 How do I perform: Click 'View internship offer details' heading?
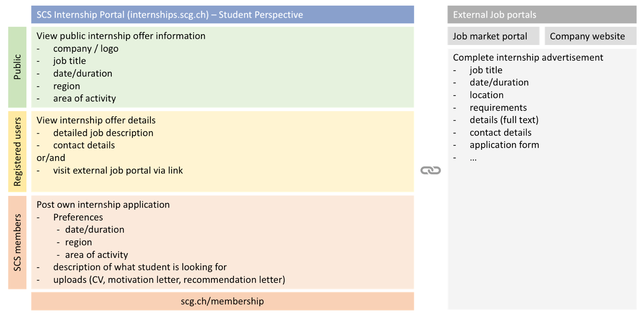tap(96, 120)
